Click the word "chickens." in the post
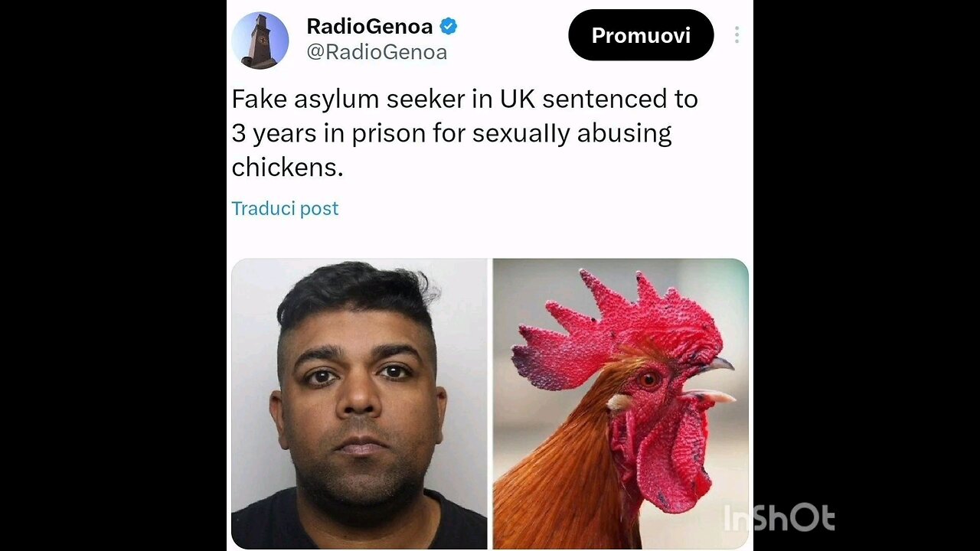The image size is (980, 551). tap(287, 167)
